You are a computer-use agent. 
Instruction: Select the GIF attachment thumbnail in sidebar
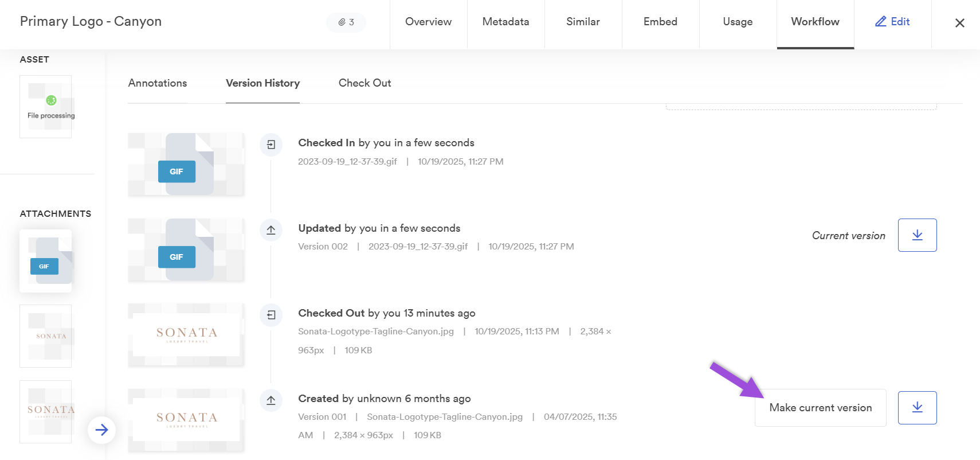(x=46, y=261)
